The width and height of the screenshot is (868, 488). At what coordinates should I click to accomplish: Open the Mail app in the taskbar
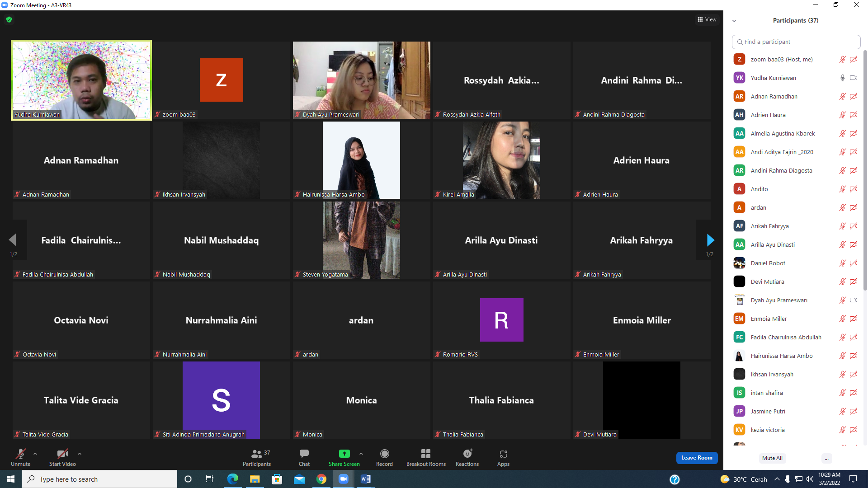coord(299,479)
